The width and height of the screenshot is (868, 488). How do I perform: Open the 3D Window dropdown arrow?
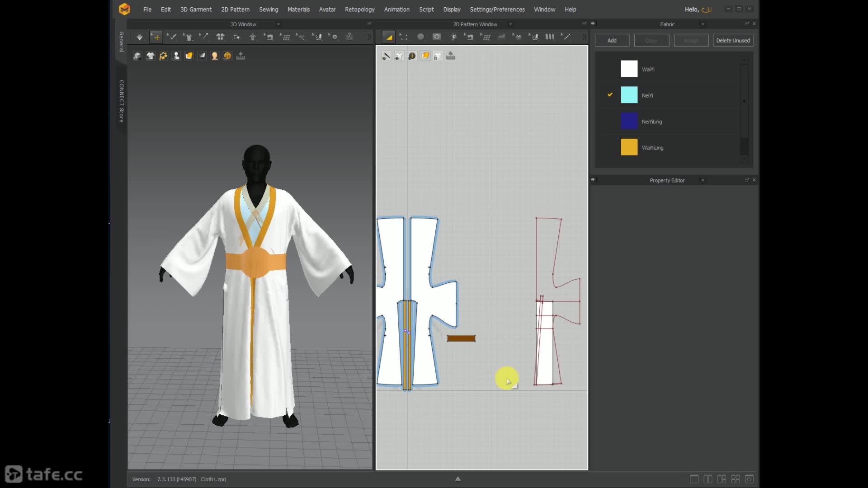click(278, 24)
